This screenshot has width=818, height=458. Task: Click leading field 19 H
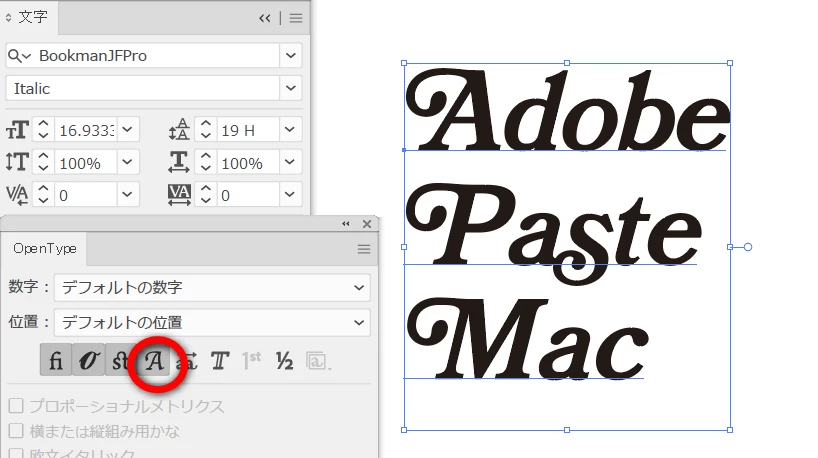(247, 130)
